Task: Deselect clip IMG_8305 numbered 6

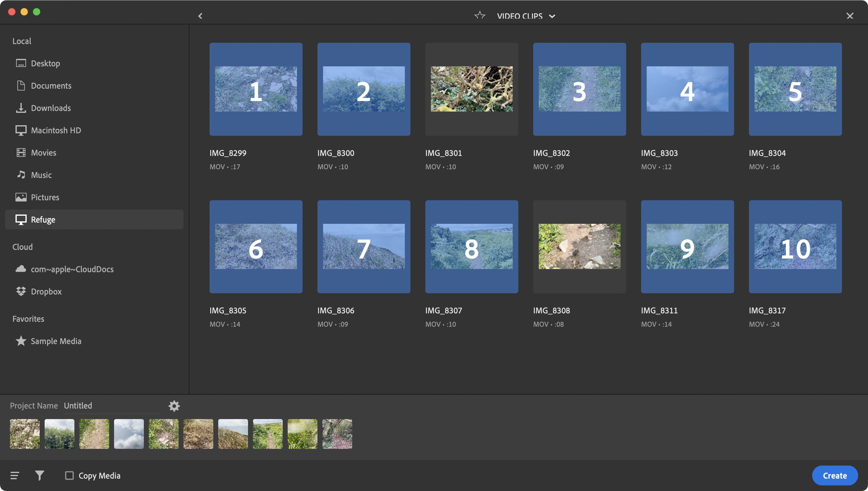Action: (256, 246)
